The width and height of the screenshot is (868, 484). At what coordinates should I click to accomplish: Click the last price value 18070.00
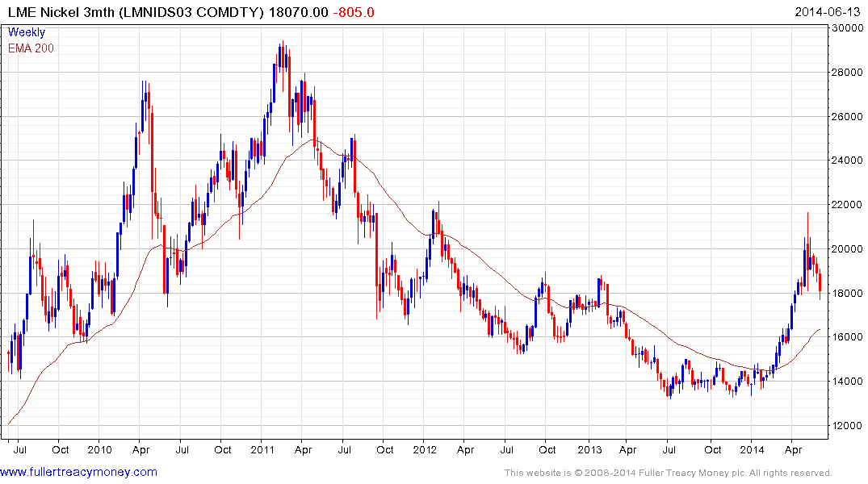[299, 12]
